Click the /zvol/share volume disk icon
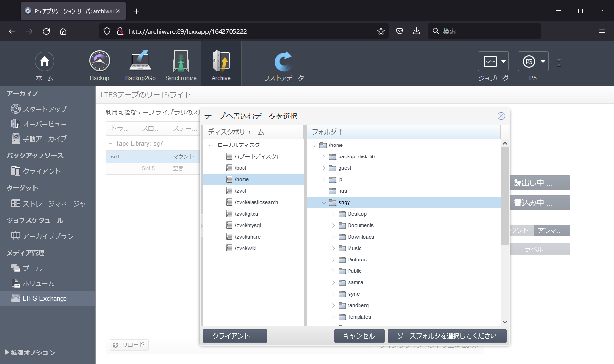614x364 pixels. (229, 237)
